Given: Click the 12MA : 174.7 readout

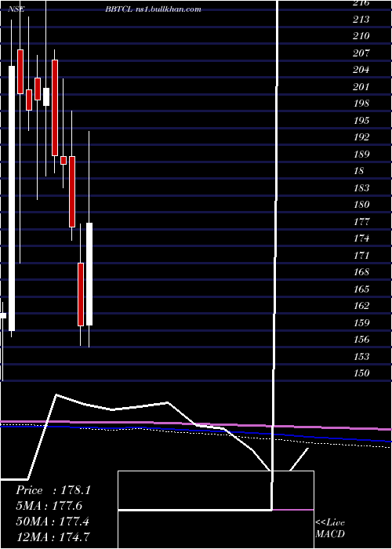Looking at the screenshot, I should coord(53,537).
